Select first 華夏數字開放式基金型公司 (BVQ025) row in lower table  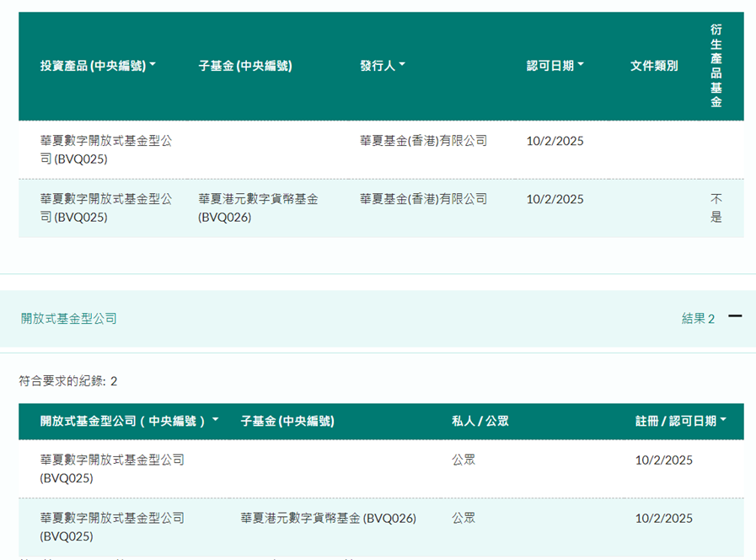pos(112,469)
